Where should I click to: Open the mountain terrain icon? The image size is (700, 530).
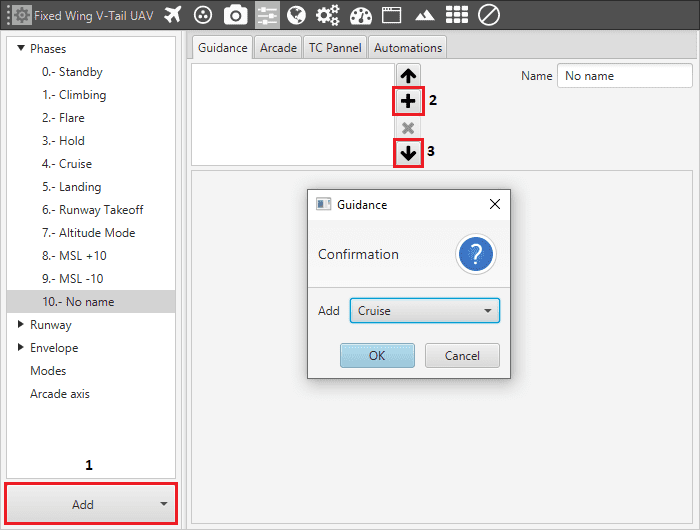[x=424, y=16]
